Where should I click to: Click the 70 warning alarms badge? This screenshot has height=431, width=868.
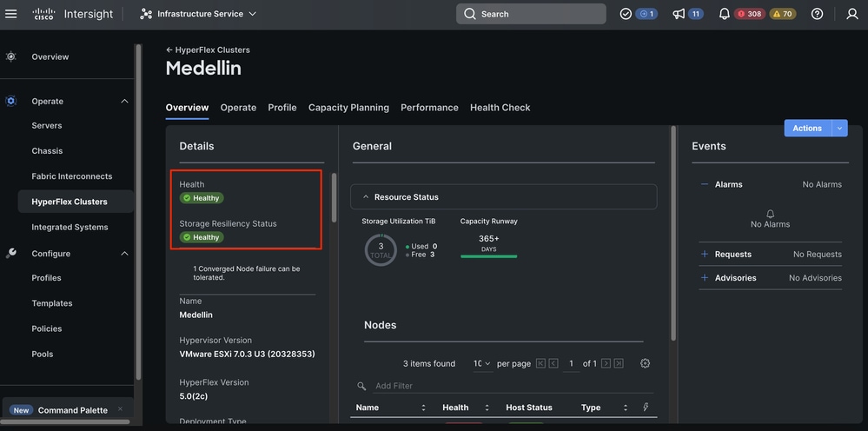click(x=782, y=14)
